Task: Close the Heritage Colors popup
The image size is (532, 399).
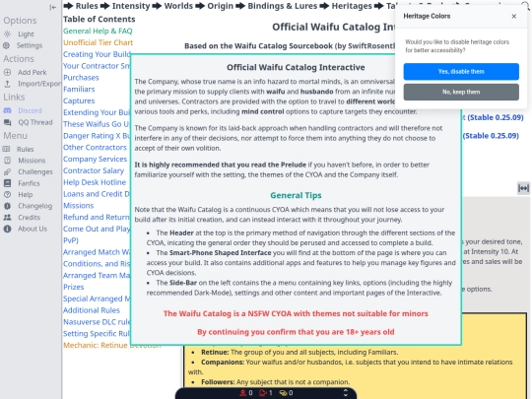Action: coord(514,17)
